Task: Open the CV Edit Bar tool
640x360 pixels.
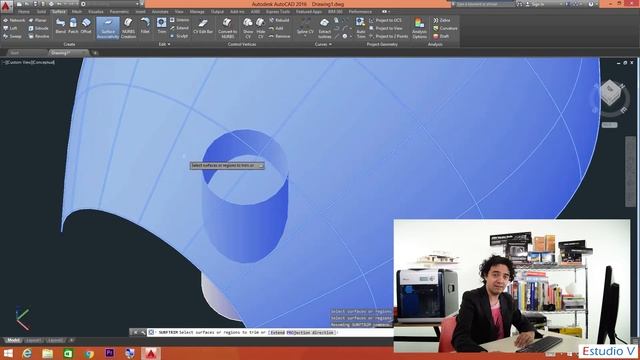Action: coord(203,26)
